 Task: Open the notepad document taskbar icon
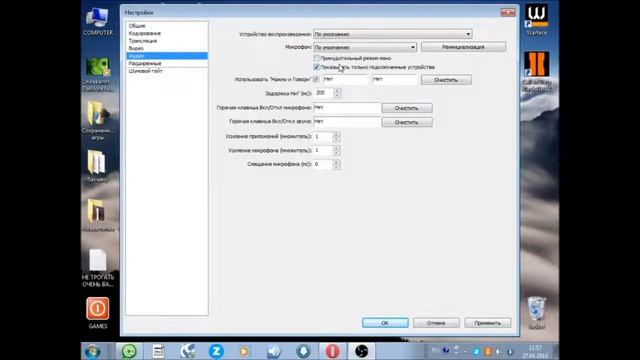(158, 351)
